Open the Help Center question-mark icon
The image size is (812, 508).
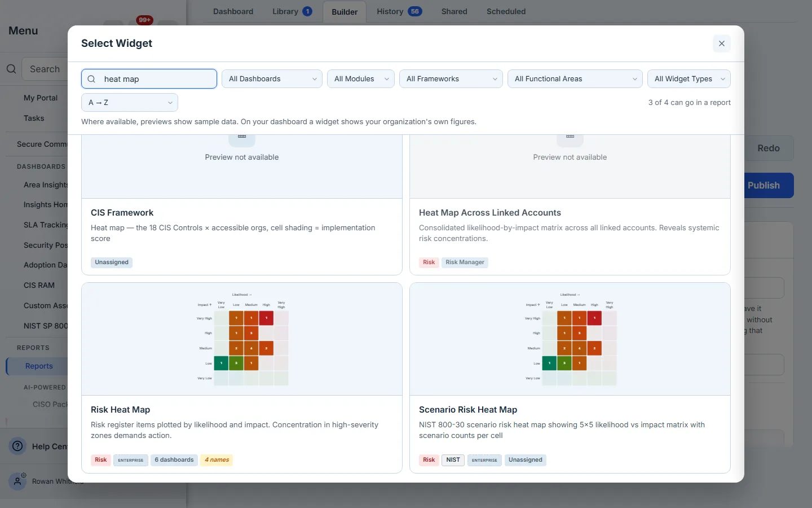[x=18, y=446]
